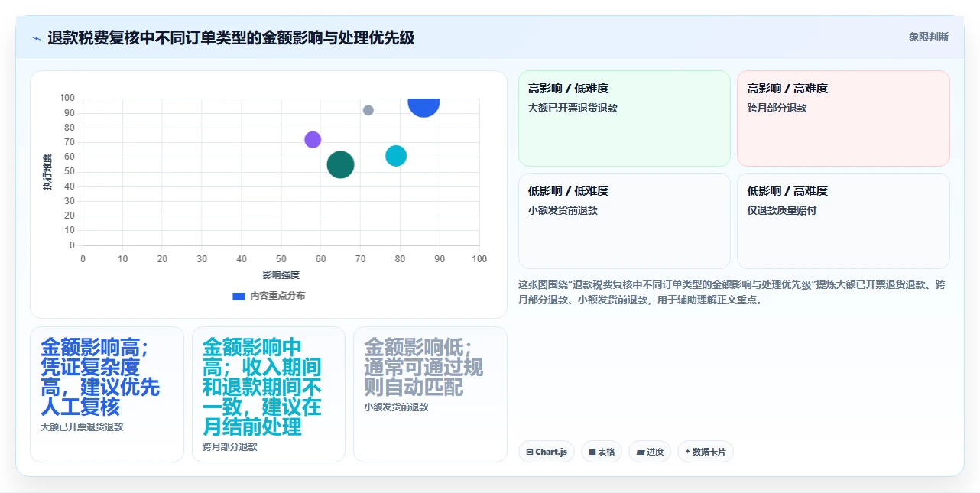Click the icon on the 进度 chip
Viewport: 980px width, 493px height.
tap(640, 452)
